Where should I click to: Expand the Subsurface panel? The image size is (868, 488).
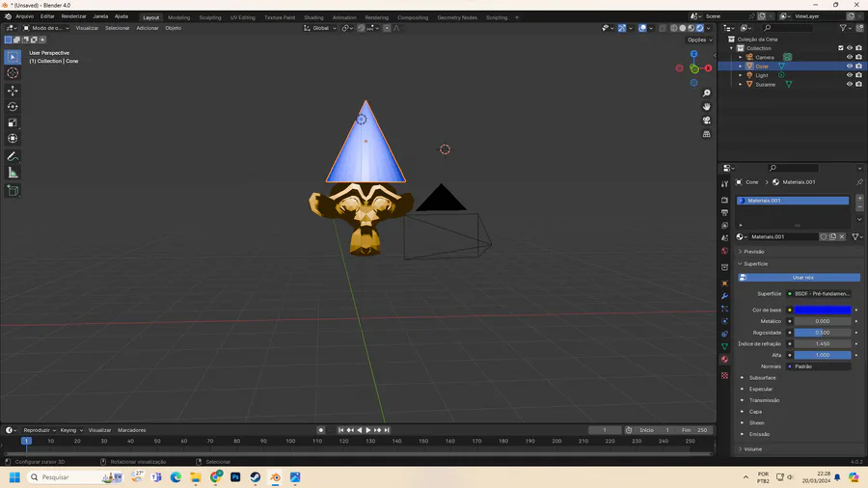pos(762,378)
